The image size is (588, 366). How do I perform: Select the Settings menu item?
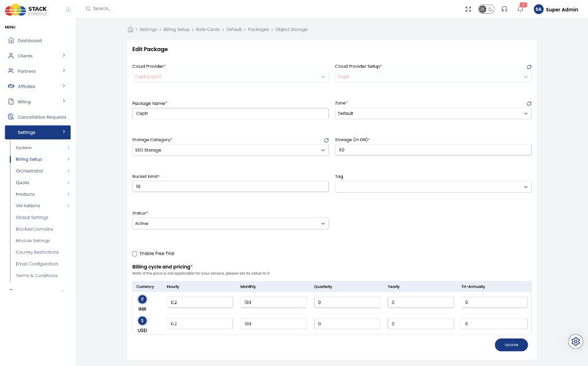click(37, 133)
